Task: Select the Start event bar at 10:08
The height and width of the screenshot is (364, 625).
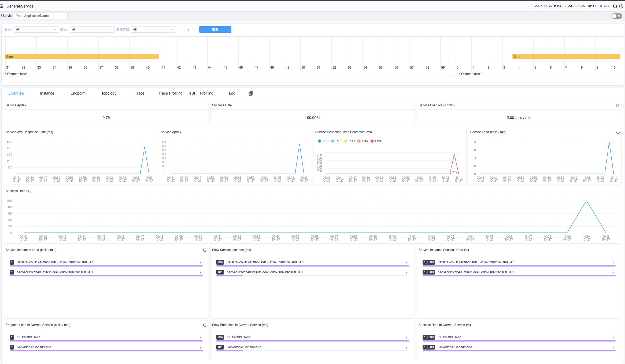Action: 82,57
